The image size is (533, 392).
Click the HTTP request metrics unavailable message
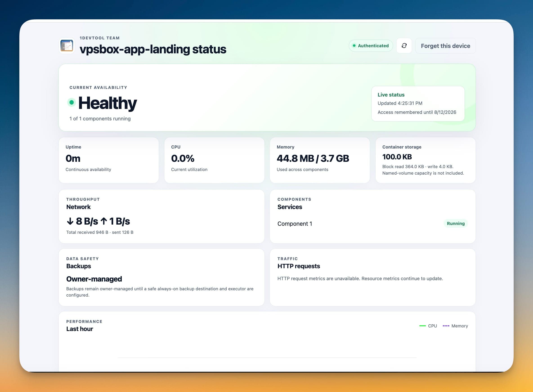[360, 279]
